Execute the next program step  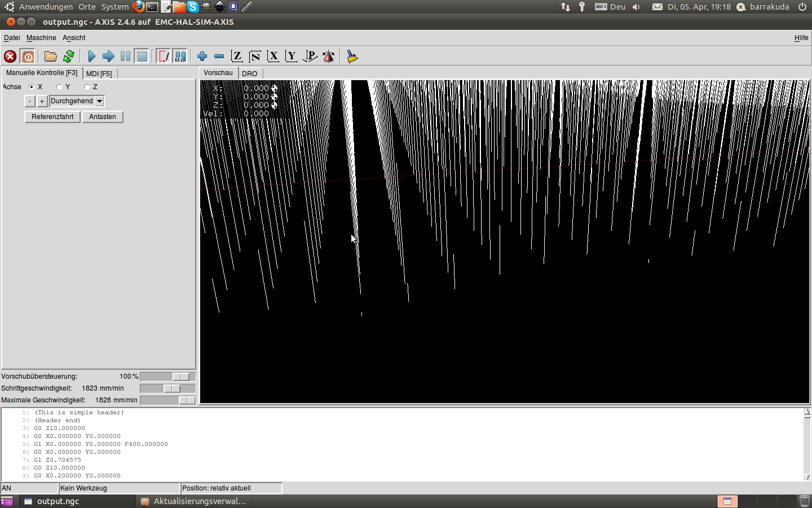click(108, 56)
